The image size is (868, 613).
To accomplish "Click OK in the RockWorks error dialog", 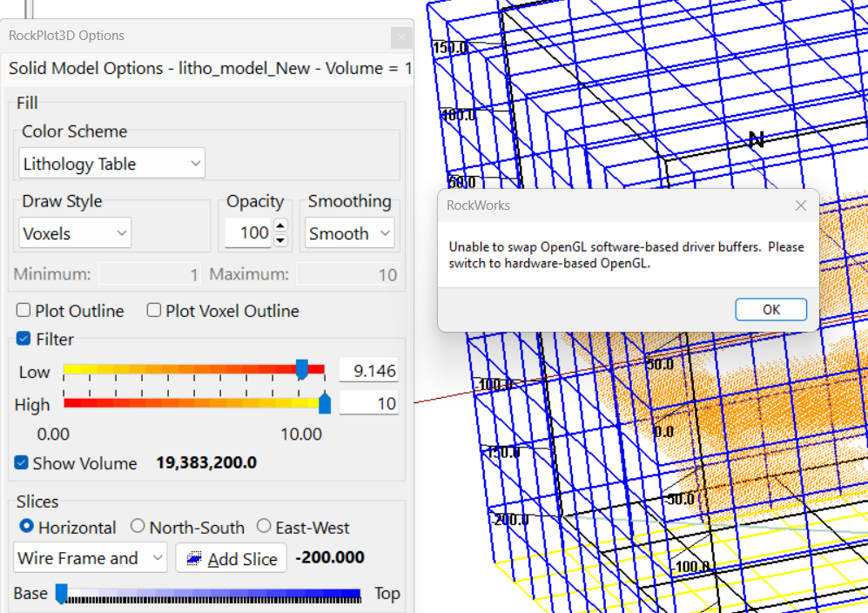I will click(x=770, y=309).
